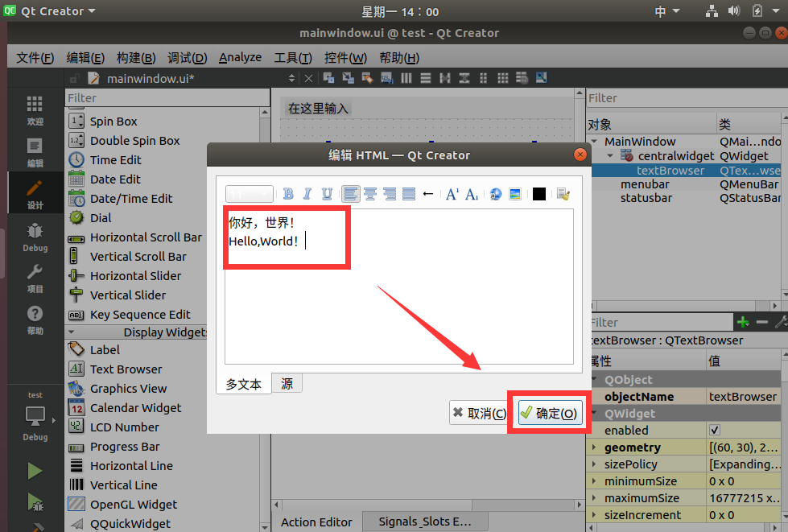
Task: Open 项目 projects mode
Action: (x=35, y=278)
